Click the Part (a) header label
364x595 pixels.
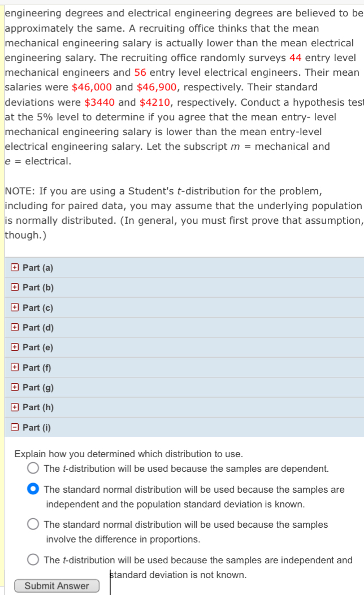tap(38, 267)
